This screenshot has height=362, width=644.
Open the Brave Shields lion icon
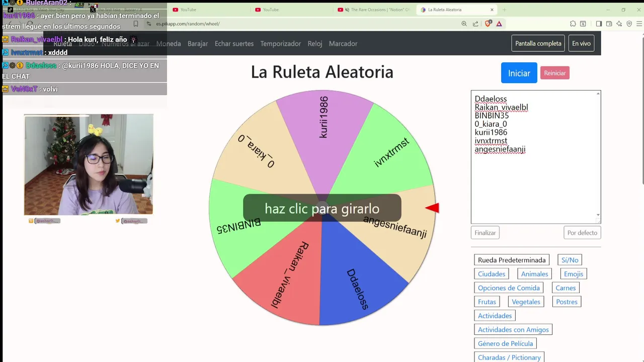tap(488, 24)
